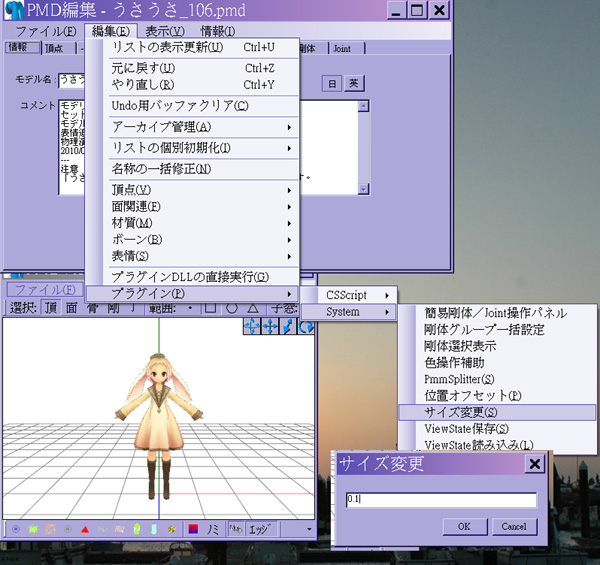600x565 pixels.
Task: Click the green splat icon in view toolbar
Action: pyautogui.click(x=33, y=529)
